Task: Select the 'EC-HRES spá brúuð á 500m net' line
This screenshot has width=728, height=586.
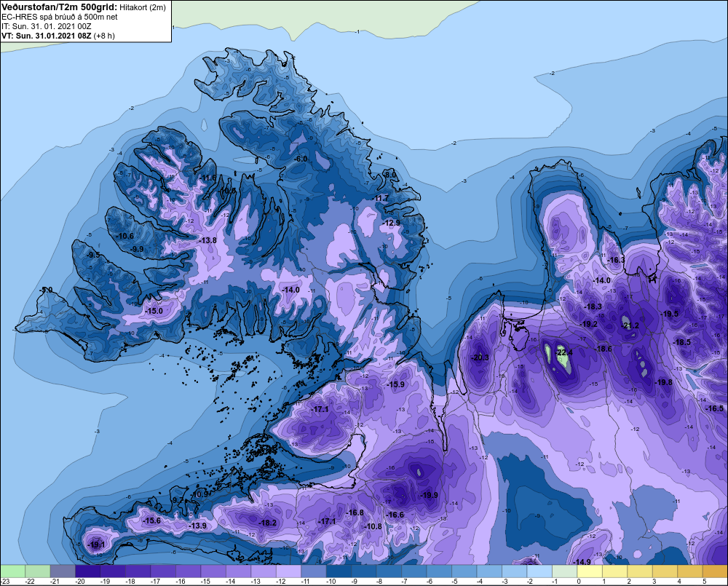Action: tap(60, 17)
